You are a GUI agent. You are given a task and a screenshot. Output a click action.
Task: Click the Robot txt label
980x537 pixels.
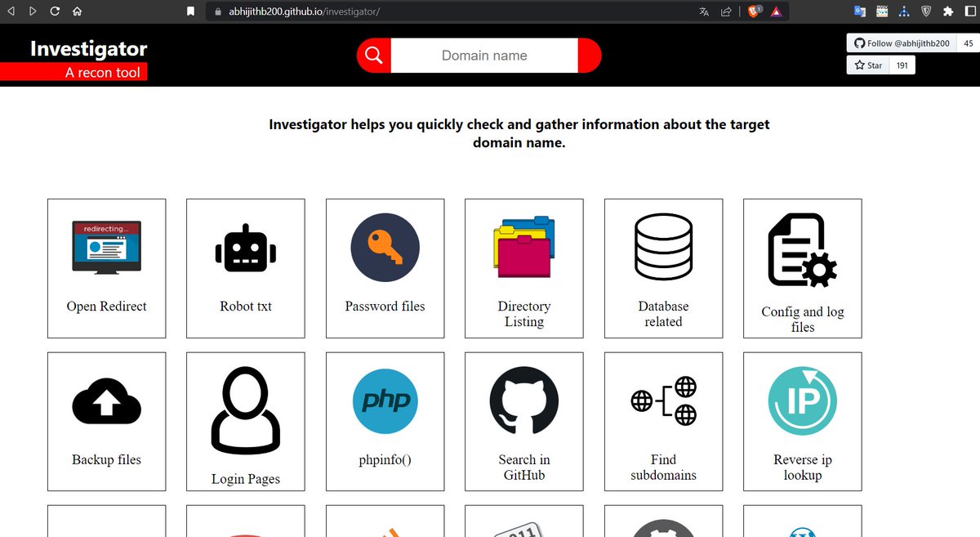246,307
